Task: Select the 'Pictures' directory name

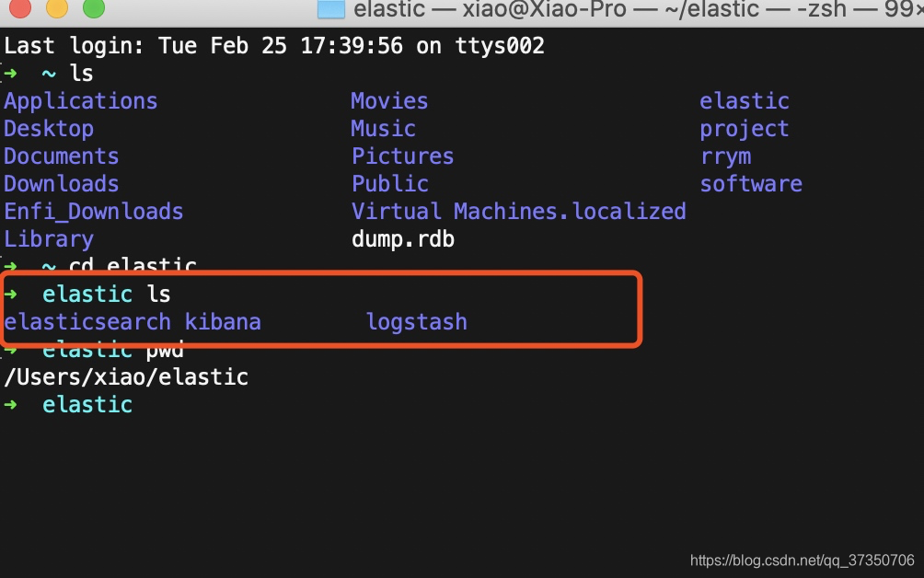Action: (x=402, y=156)
